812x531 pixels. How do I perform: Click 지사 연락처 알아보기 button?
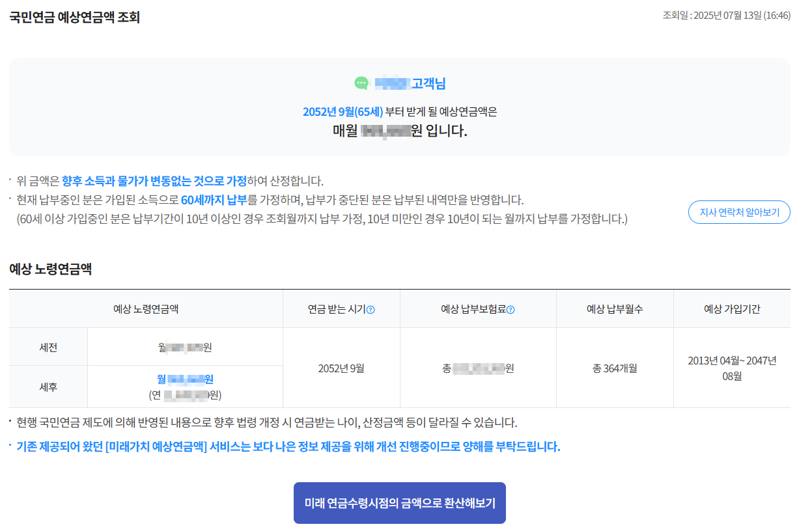pyautogui.click(x=739, y=212)
